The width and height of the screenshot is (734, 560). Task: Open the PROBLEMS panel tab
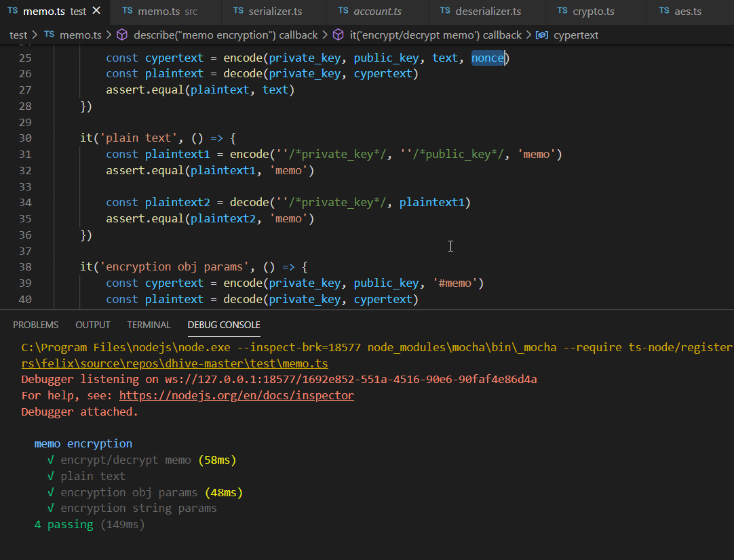[x=35, y=325]
